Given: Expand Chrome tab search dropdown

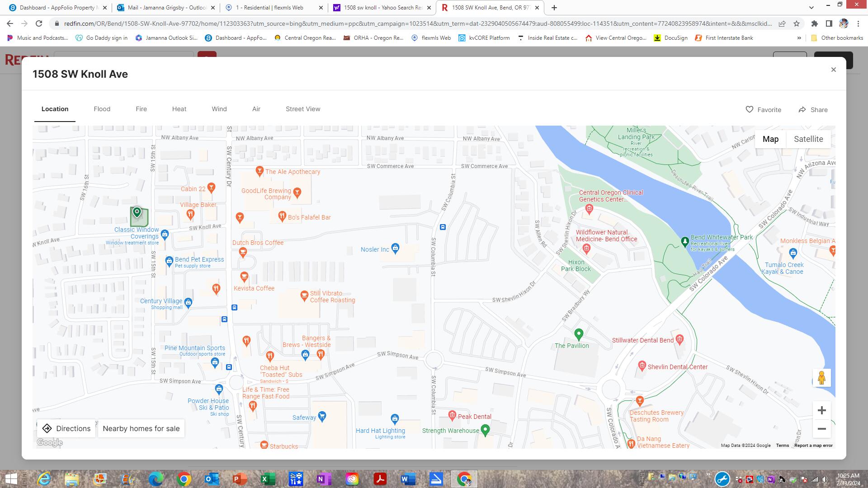Looking at the screenshot, I should click(x=811, y=8).
